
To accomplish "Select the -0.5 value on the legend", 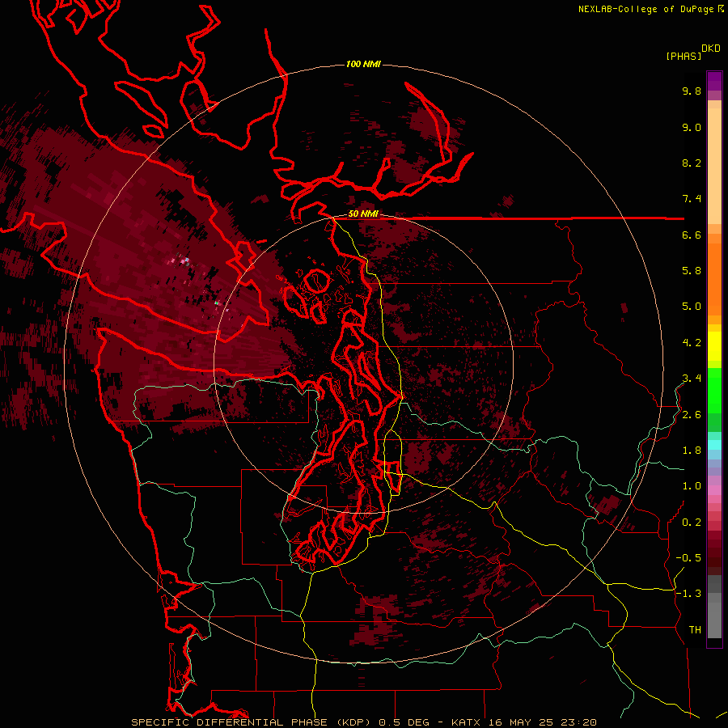I will (x=688, y=558).
